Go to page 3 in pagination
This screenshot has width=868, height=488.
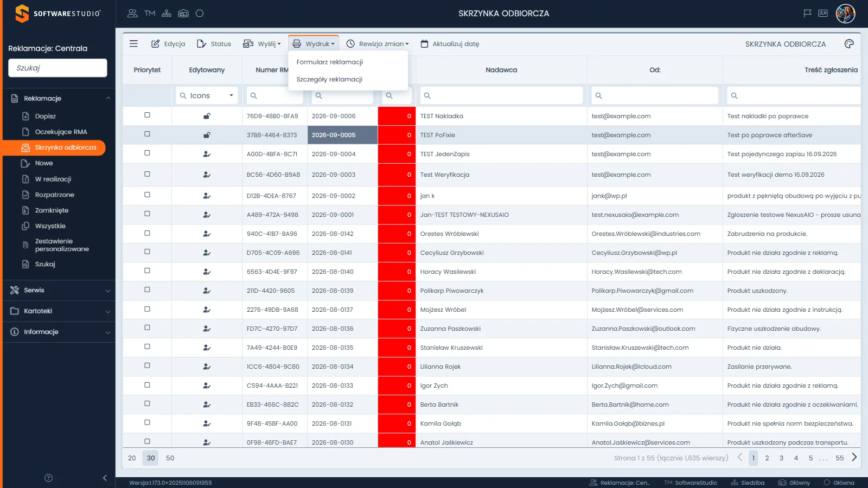[x=781, y=458]
